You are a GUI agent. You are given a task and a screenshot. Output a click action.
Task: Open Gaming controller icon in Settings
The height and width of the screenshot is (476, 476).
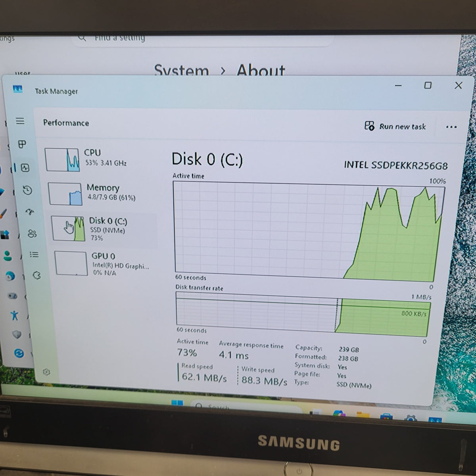(12, 296)
